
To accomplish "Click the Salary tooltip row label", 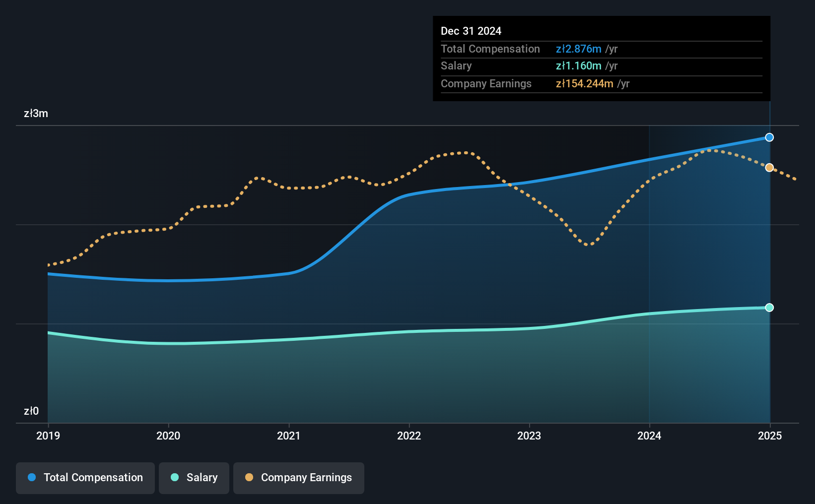I will point(456,65).
